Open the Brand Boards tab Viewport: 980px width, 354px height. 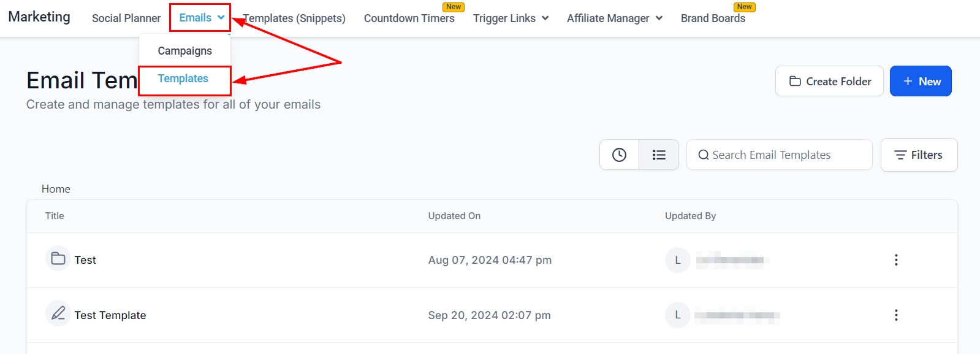713,18
